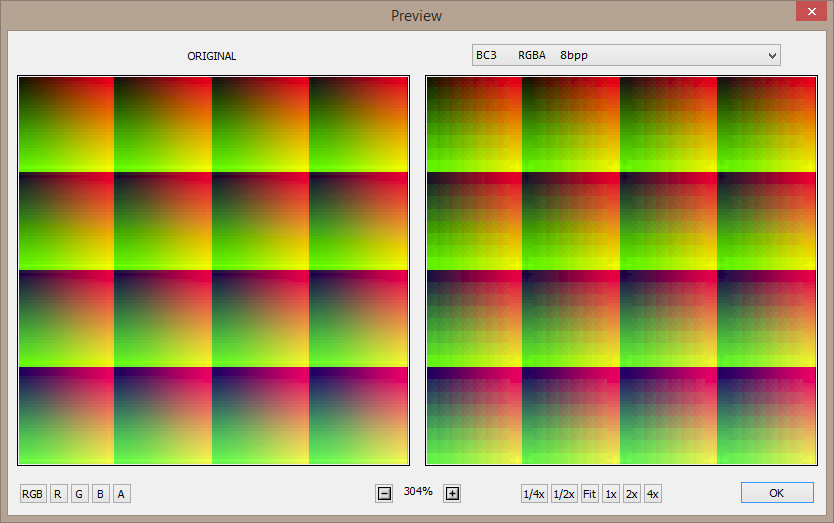The image size is (834, 523).
Task: Click the compressed BC3 image preview
Action: point(621,270)
